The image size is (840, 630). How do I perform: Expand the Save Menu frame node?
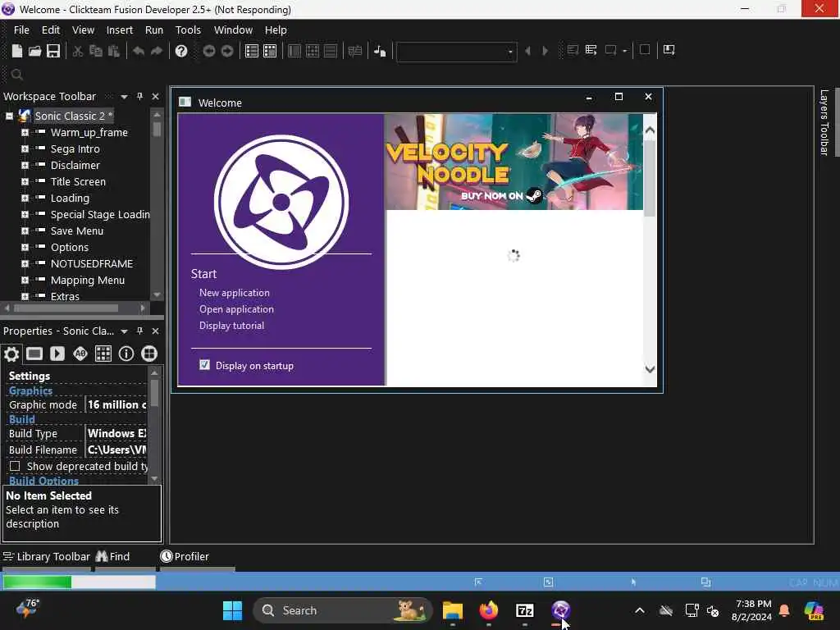[25, 231]
